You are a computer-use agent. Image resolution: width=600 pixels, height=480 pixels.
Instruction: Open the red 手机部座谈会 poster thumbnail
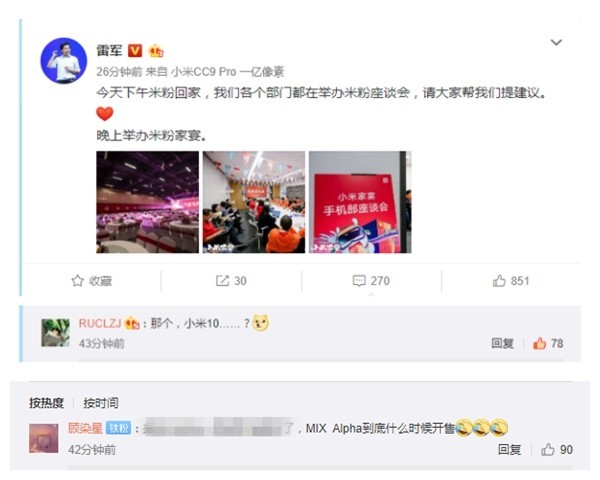click(x=360, y=202)
